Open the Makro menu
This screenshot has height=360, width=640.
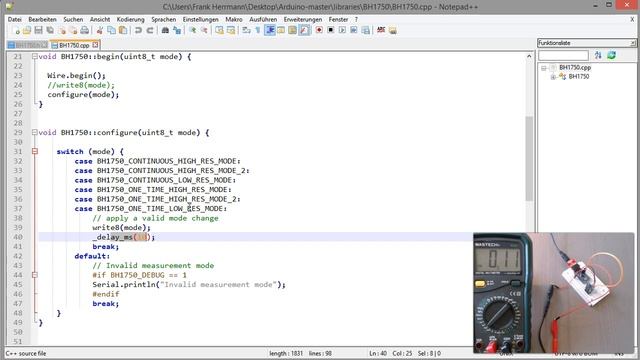click(x=234, y=19)
